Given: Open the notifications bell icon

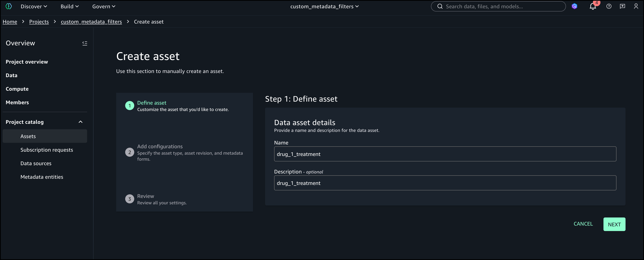Looking at the screenshot, I should (593, 6).
